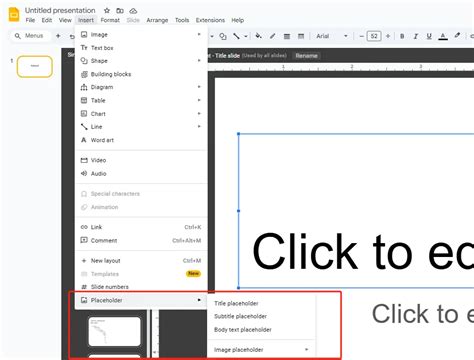Select slide 1 thumbnail in filmstrip
Viewport: 474px width, 360px height.
35,66
